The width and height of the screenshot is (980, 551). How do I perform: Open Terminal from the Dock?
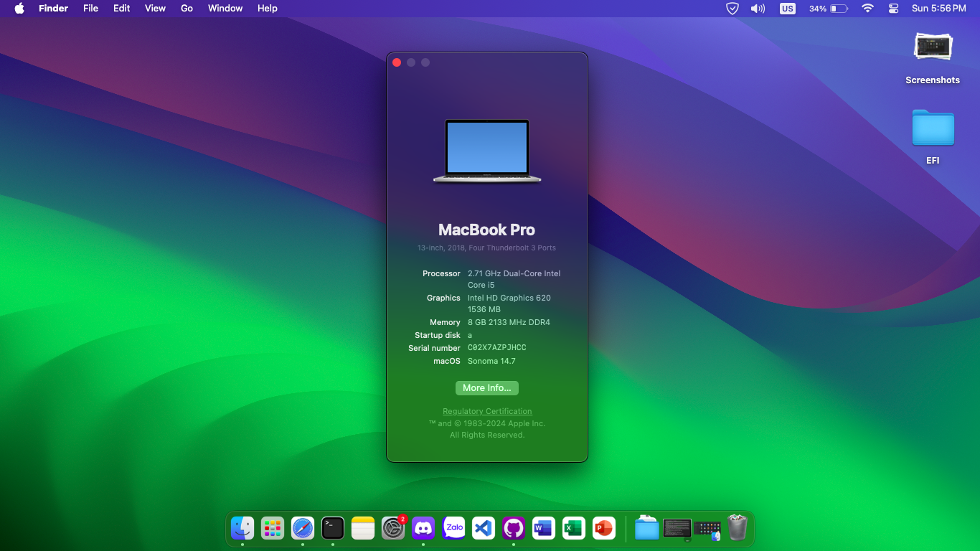(333, 529)
